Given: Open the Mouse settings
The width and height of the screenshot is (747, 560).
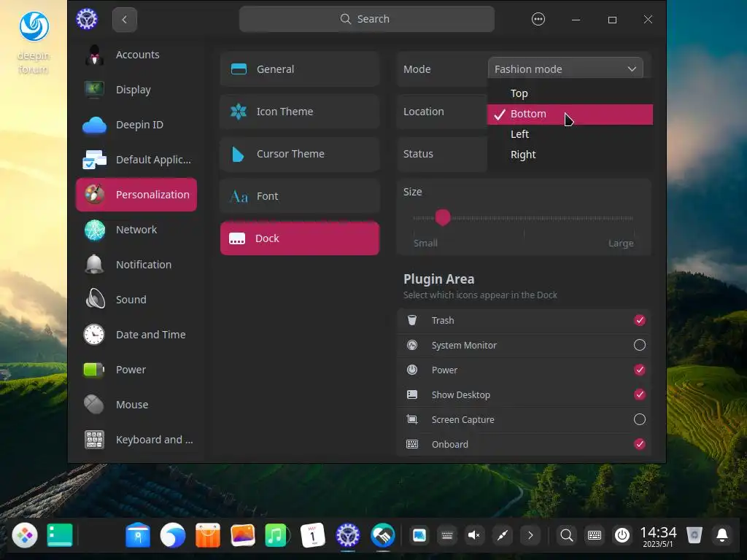Looking at the screenshot, I should click(136, 404).
